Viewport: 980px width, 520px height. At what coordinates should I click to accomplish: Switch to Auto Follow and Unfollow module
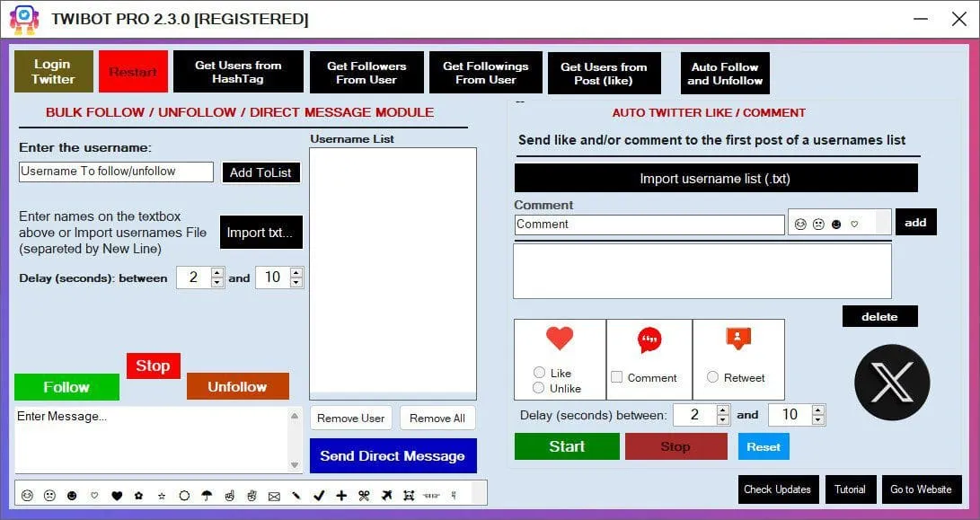(724, 73)
